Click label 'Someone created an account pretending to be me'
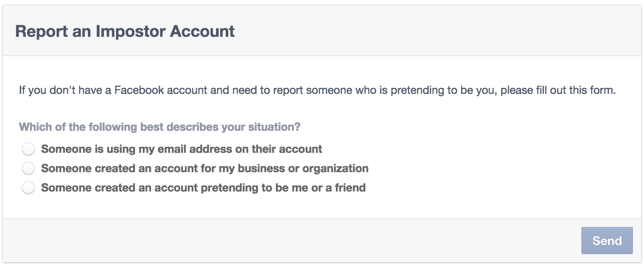644x267 pixels. coord(203,188)
